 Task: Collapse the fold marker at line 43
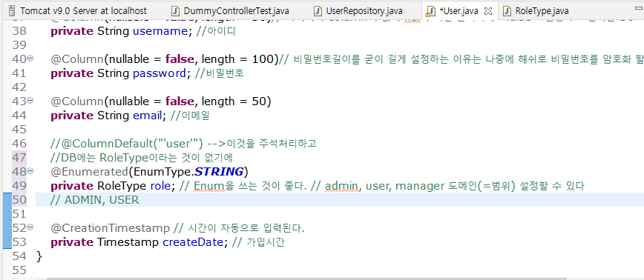pos(30,101)
